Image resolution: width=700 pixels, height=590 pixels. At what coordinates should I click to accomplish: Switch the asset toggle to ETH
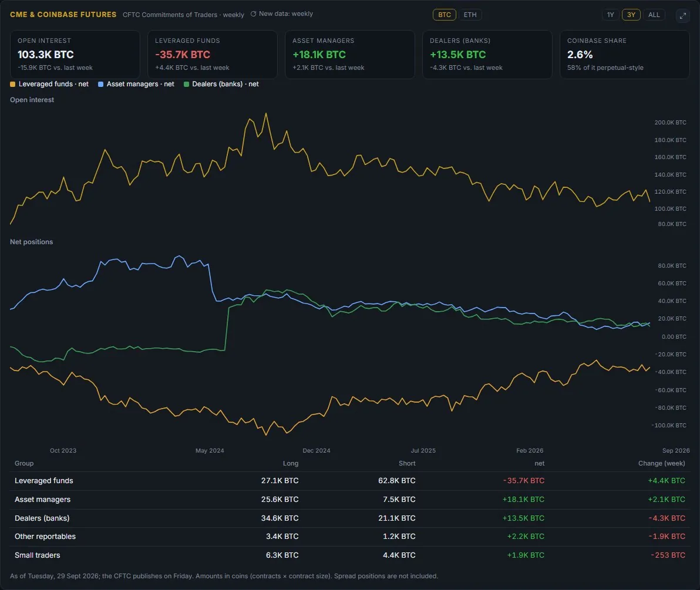point(470,15)
